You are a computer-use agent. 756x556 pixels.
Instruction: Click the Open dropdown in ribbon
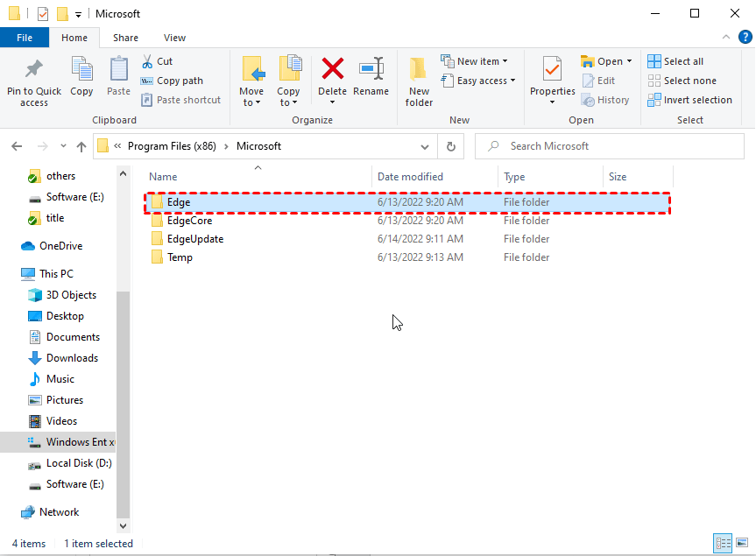pyautogui.click(x=606, y=61)
